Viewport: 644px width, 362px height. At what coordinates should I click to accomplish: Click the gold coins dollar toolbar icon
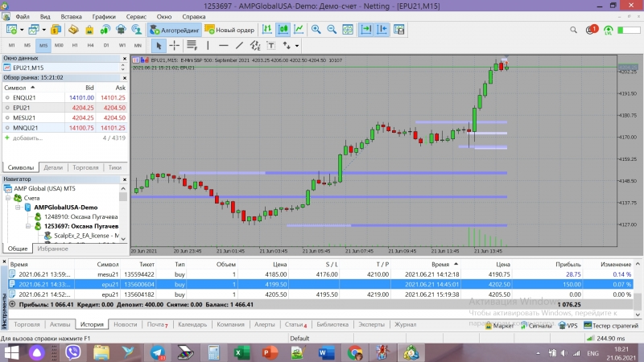coord(56,30)
